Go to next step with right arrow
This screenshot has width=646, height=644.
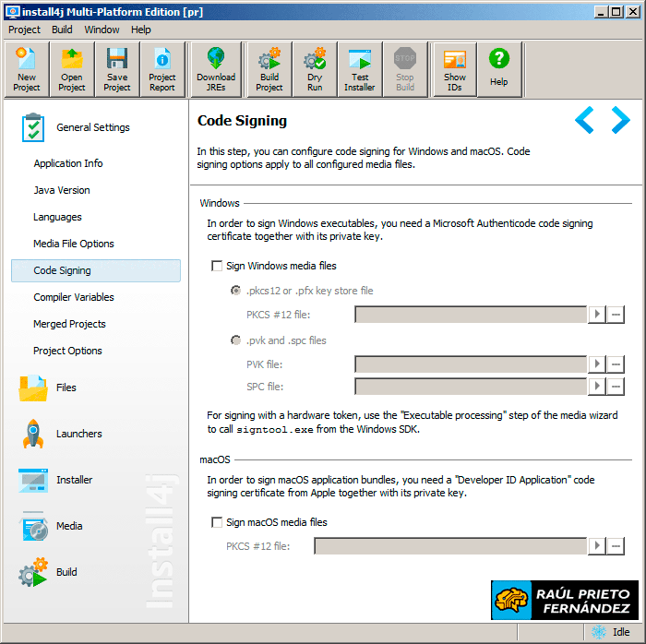click(620, 120)
